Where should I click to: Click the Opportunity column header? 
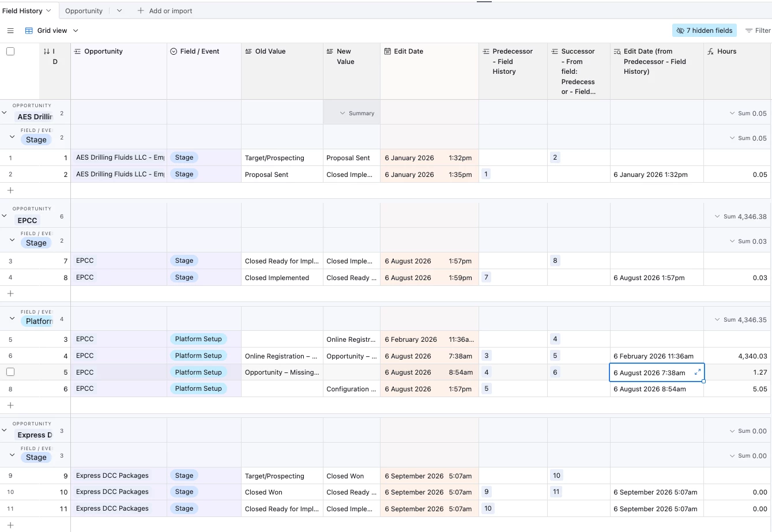click(x=119, y=71)
